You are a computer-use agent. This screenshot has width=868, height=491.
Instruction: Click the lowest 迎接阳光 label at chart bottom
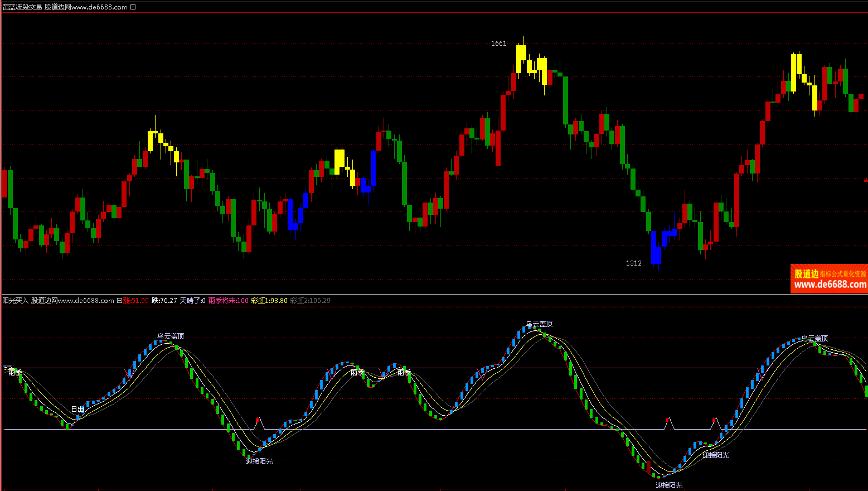669,485
